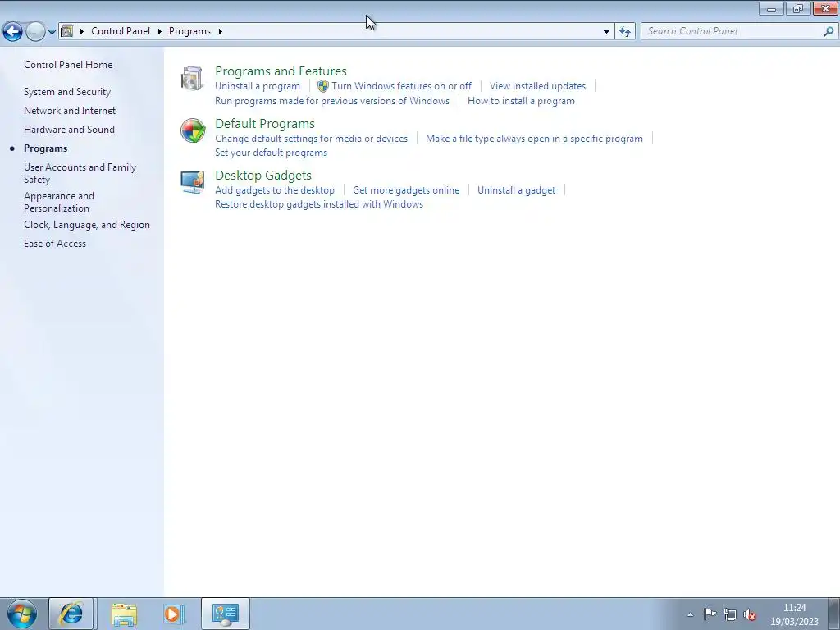Open the network status tray icon
This screenshot has width=840, height=630.
(729, 614)
